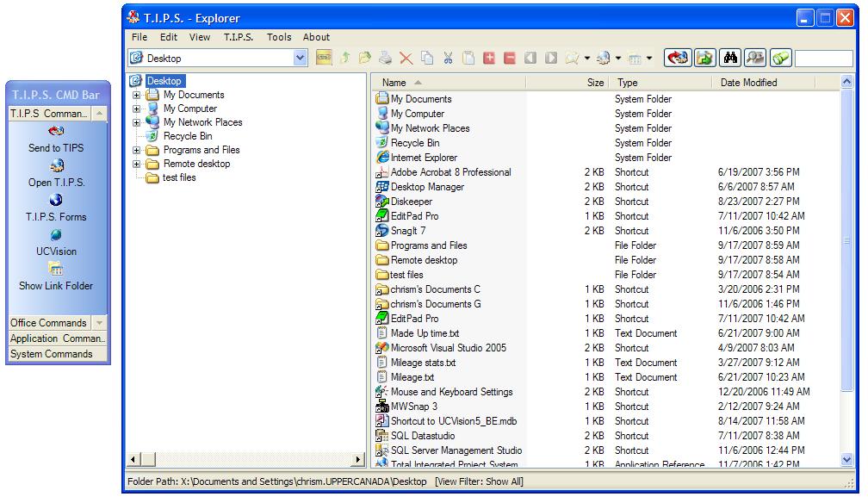The image size is (868, 503).
Task: Launch UCVision from the CMD Bar
Action: click(x=56, y=235)
